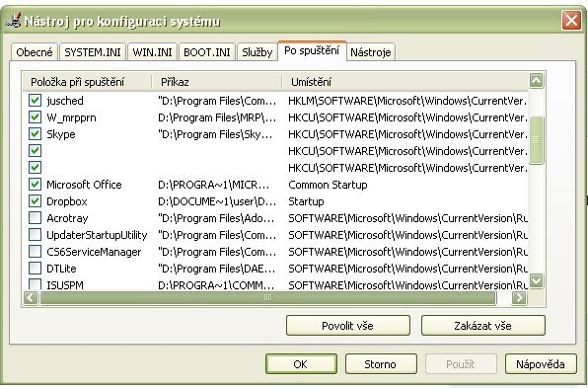
Task: Sort by the Příkaz column header
Action: [x=217, y=82]
